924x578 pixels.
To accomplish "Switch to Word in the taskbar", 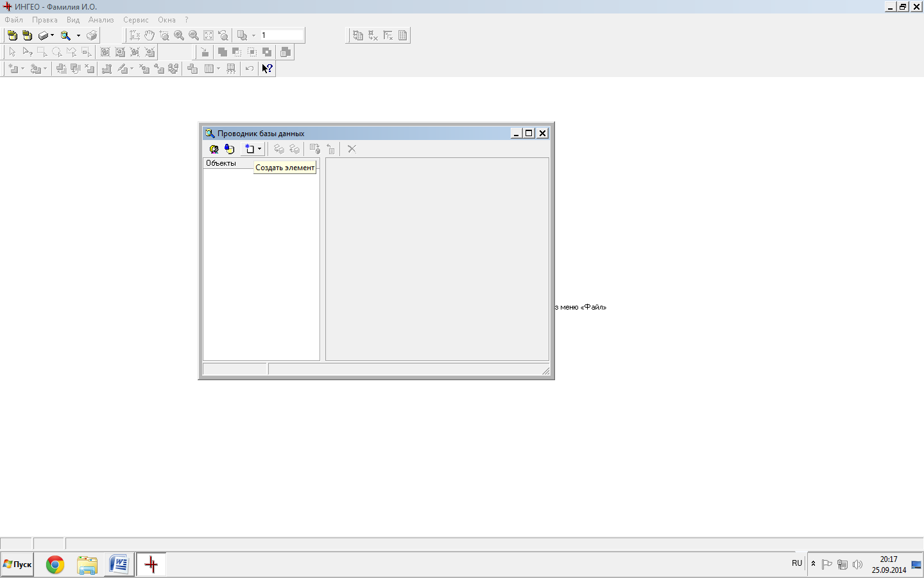I will [x=119, y=565].
